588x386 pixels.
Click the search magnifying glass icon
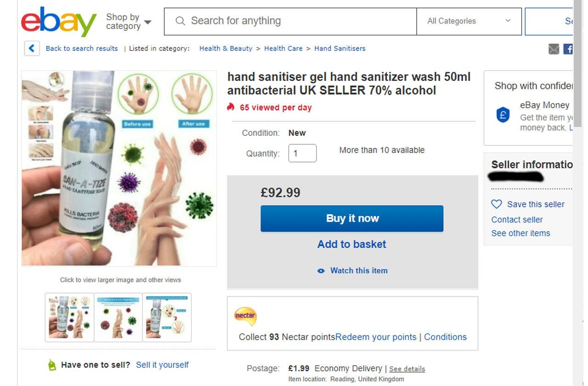coord(181,21)
